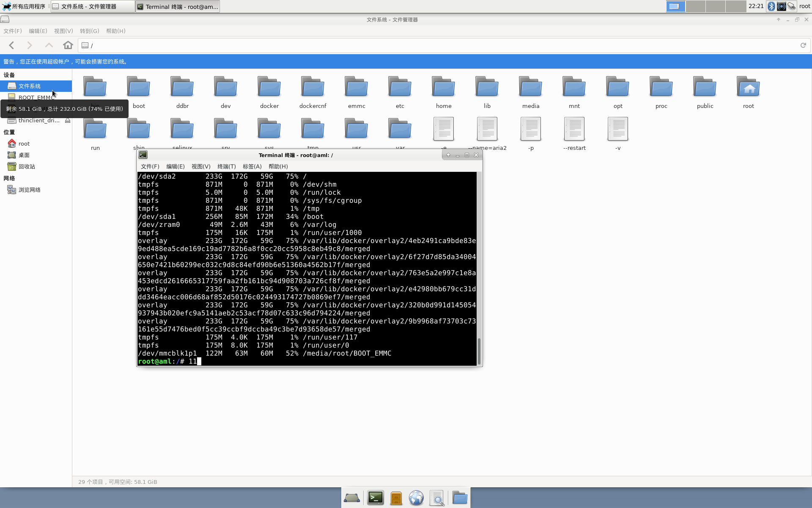
Task: Select 文件系统 in the devices sidebar
Action: point(36,86)
